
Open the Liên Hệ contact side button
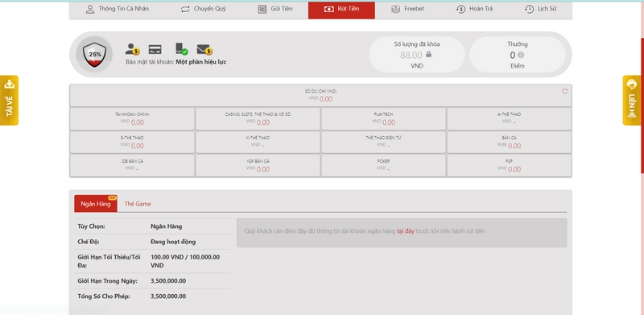point(632,101)
